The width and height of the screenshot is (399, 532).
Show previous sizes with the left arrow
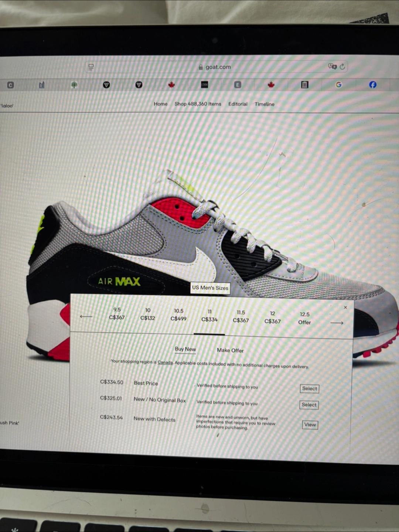click(x=86, y=316)
